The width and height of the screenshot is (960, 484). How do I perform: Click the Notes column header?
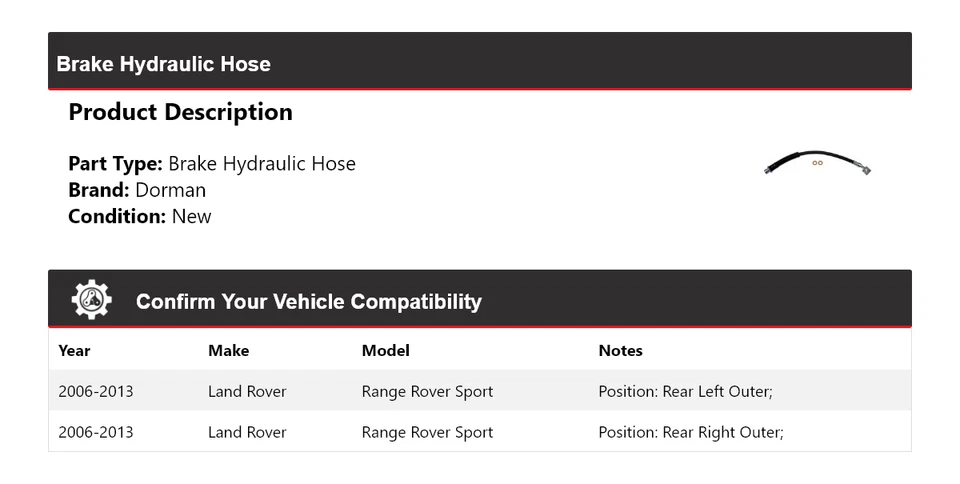[620, 350]
